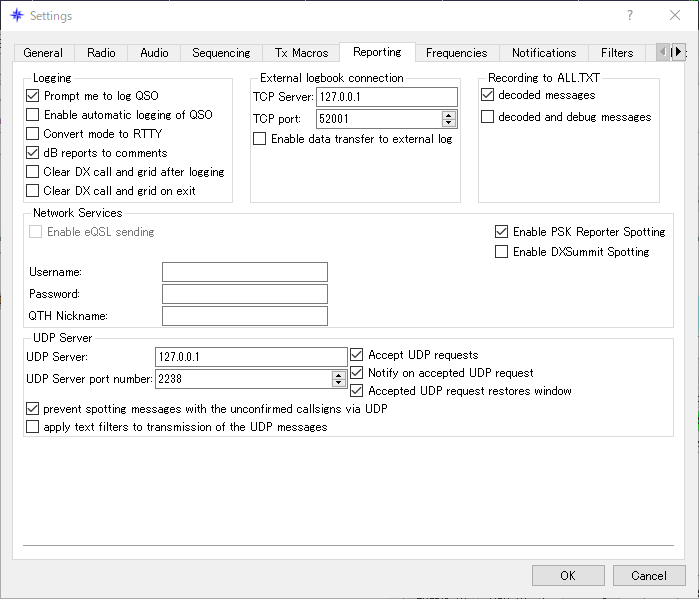
Task: Focus the eQSL Password field
Action: [x=245, y=294]
